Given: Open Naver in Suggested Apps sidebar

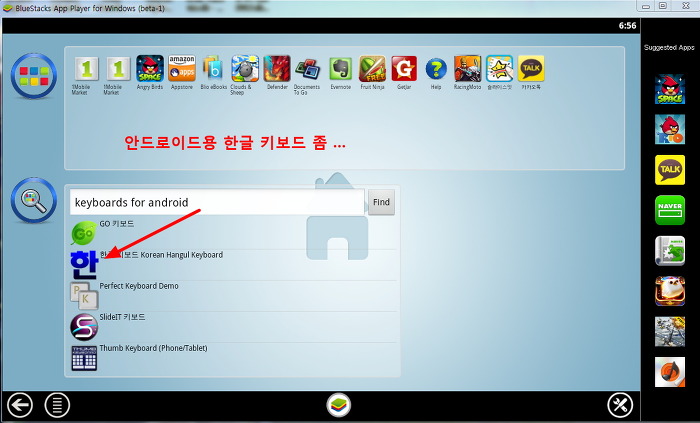Looking at the screenshot, I should pos(669,210).
